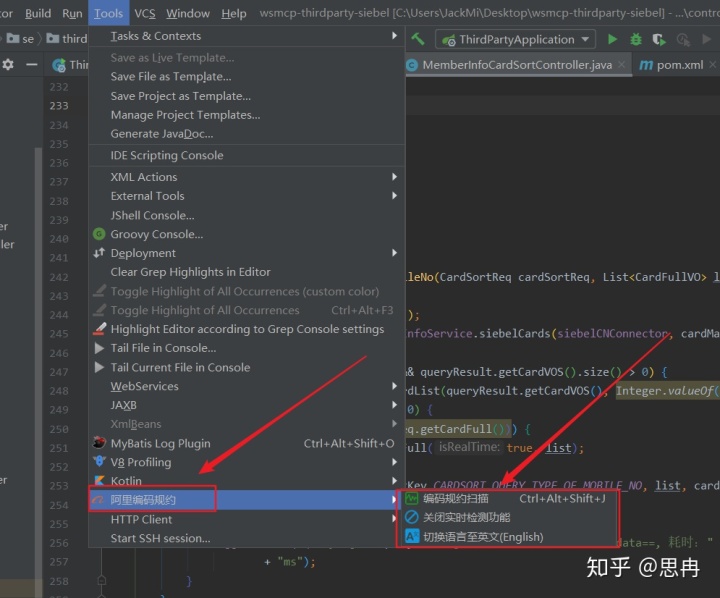
Task: Expand WebServices submenu arrow
Action: point(394,386)
